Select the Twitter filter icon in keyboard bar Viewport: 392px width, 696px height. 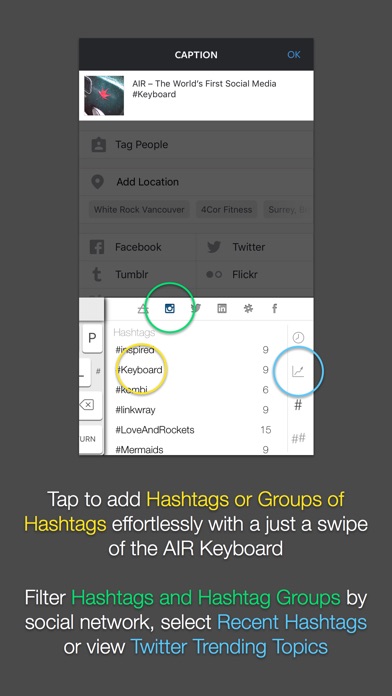(196, 308)
